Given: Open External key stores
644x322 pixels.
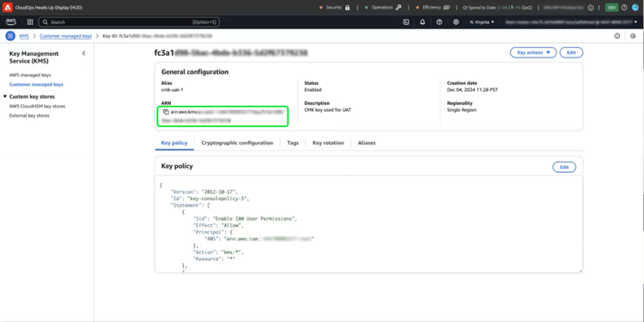Looking at the screenshot, I should (29, 116).
